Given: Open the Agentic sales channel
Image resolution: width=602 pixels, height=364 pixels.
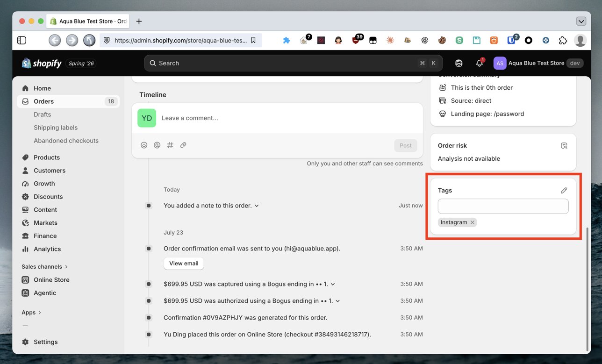Looking at the screenshot, I should [68, 293].
